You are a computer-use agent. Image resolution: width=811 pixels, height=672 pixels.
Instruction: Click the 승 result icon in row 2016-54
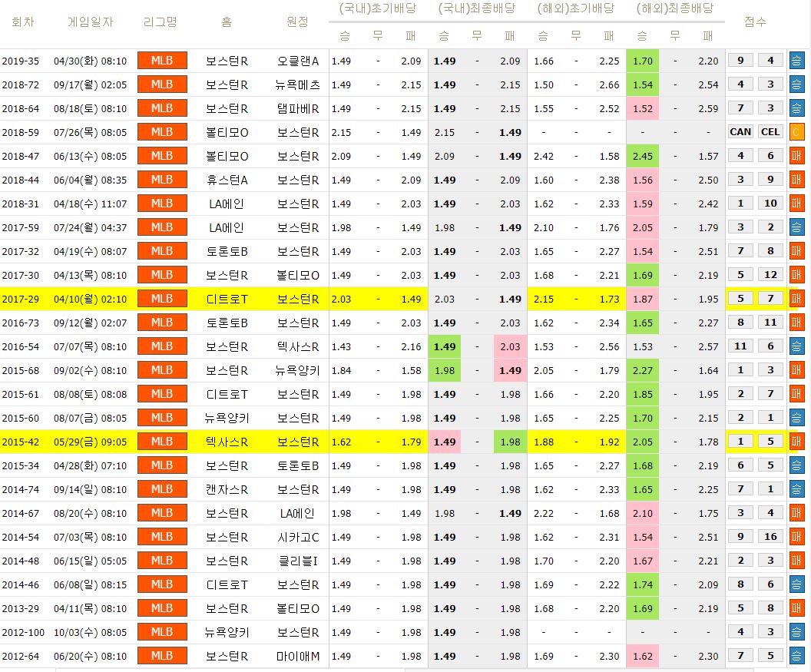click(x=796, y=346)
